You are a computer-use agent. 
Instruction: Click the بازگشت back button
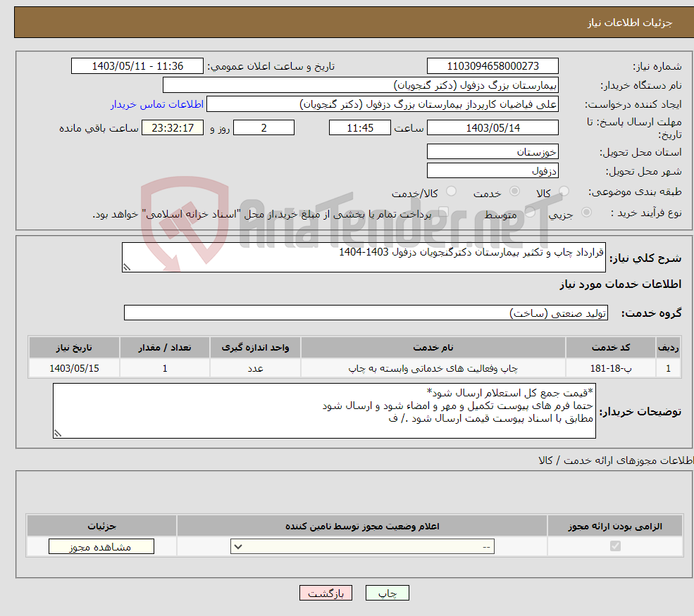click(326, 593)
